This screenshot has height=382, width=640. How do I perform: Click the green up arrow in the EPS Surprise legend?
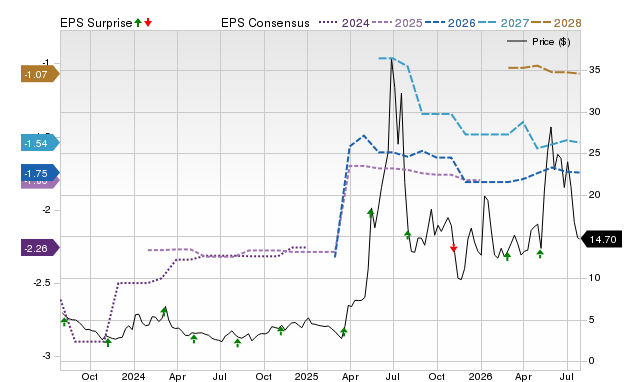click(x=138, y=22)
